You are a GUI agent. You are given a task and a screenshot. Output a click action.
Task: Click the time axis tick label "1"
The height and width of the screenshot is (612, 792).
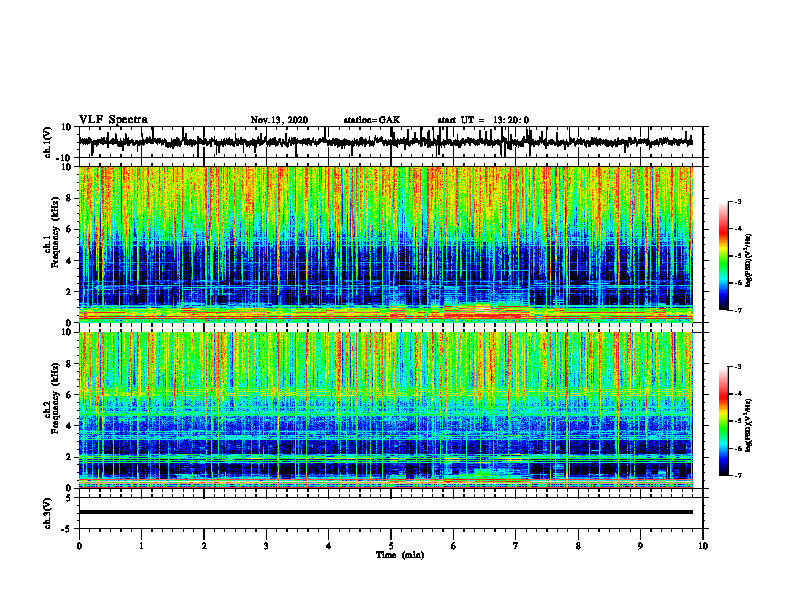tap(141, 546)
